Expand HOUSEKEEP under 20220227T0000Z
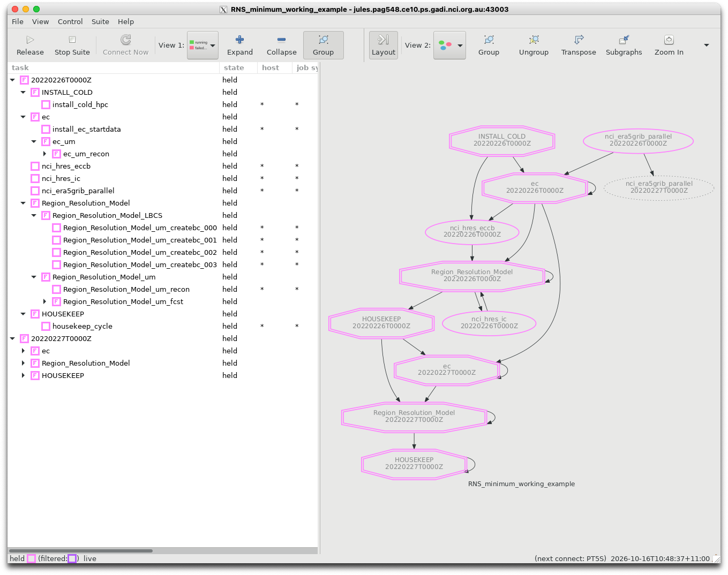728x575 pixels. [x=24, y=376]
